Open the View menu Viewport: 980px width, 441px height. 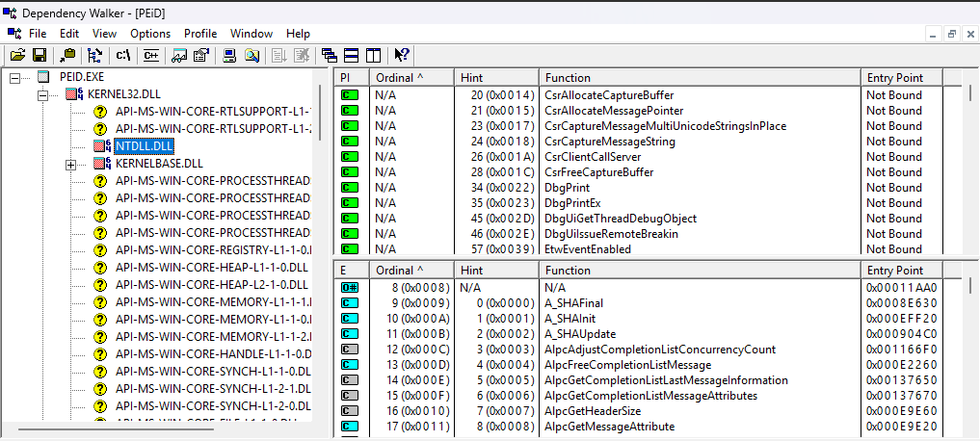(104, 34)
